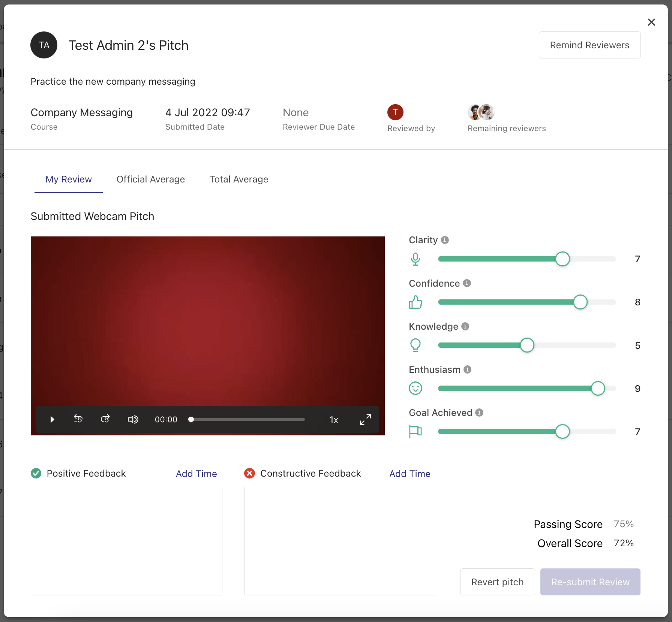
Task: Click the Goal Achieved info icon
Action: 479,413
